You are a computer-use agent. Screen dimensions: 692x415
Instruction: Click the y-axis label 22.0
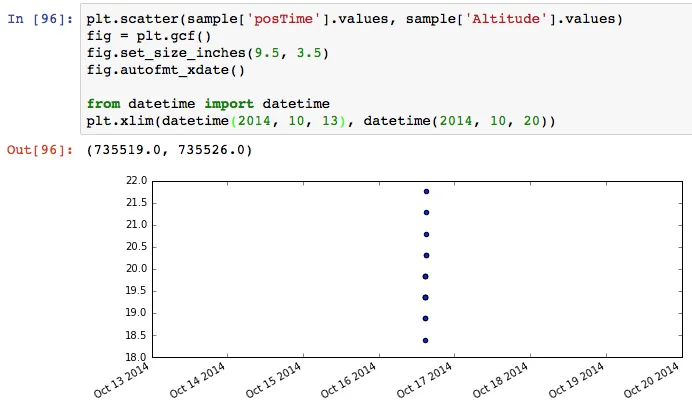click(136, 181)
